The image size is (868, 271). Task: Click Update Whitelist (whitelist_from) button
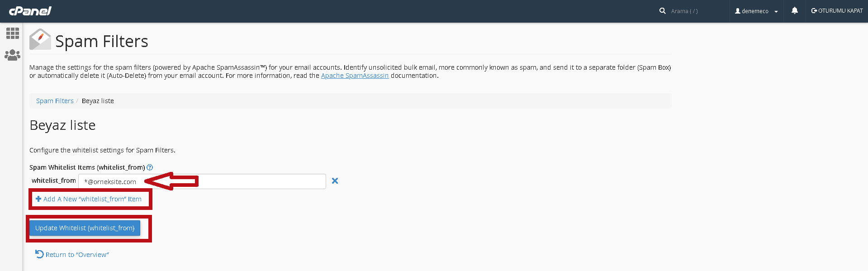85,228
